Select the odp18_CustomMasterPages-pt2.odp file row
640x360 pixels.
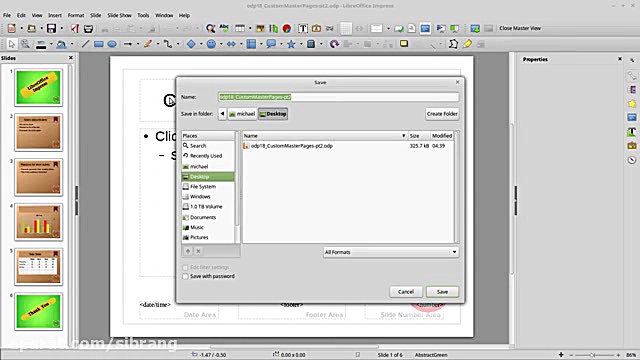(x=348, y=146)
